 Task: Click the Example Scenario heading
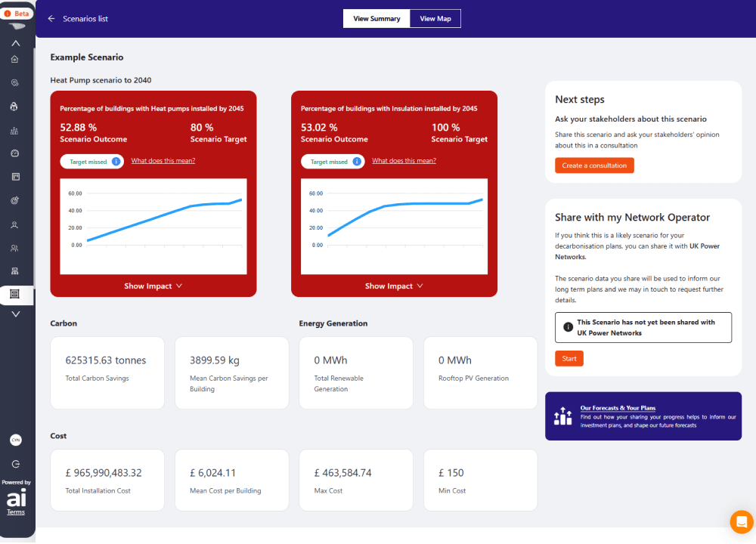pyautogui.click(x=87, y=57)
